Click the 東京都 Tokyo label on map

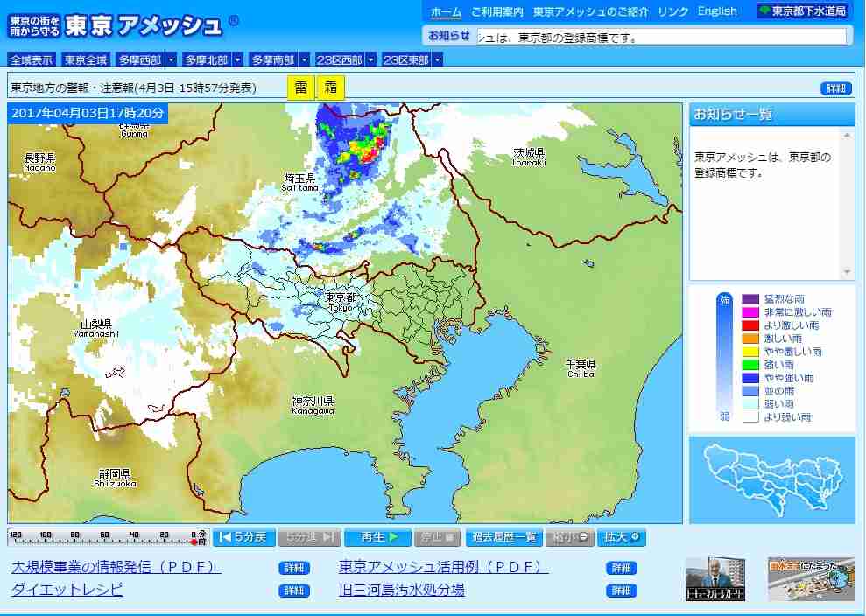pos(341,302)
